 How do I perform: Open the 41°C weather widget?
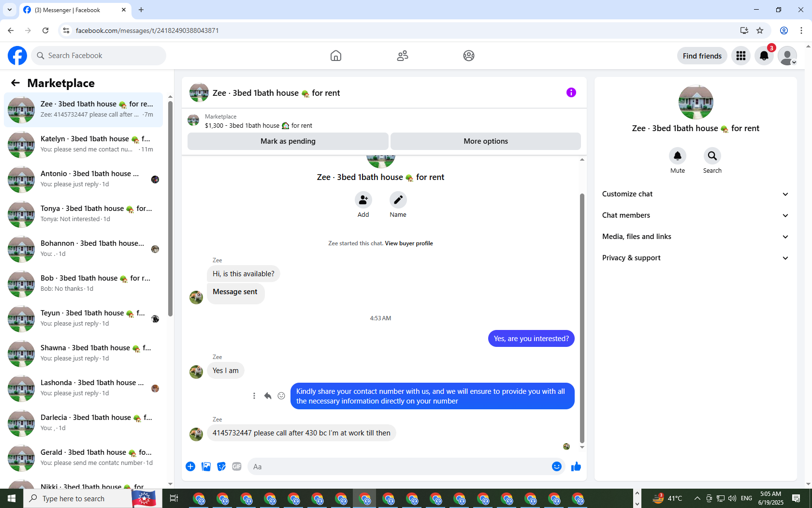click(667, 498)
